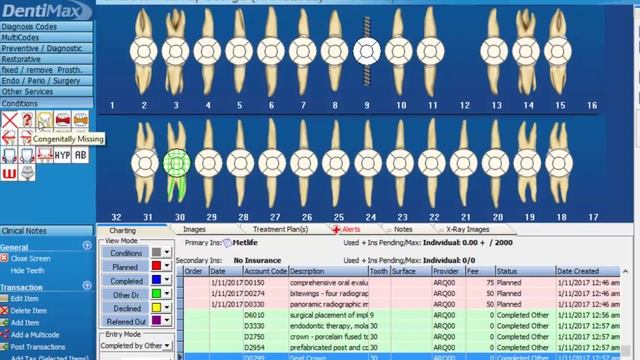Click the red down-arrows condition icon next to HYP

click(44, 155)
